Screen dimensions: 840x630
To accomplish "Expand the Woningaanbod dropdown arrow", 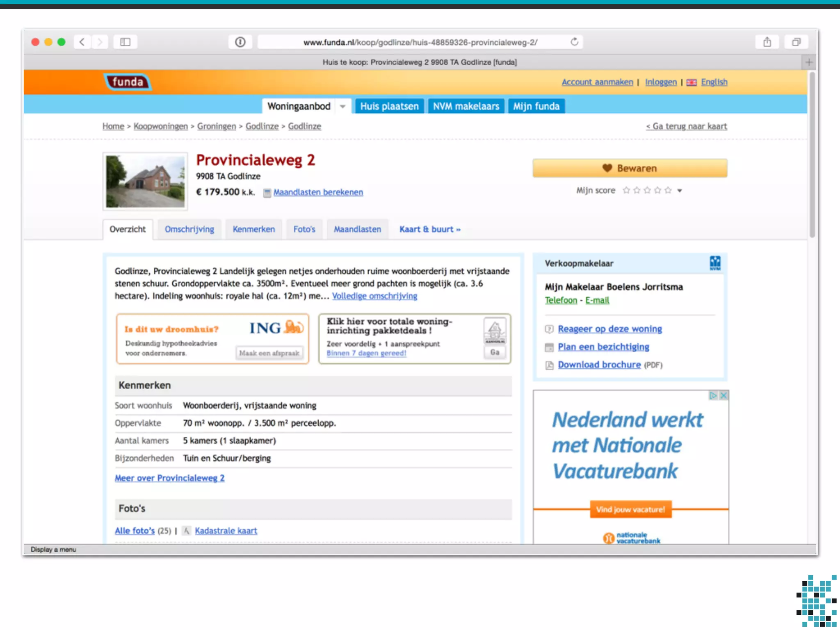I will pyautogui.click(x=342, y=107).
